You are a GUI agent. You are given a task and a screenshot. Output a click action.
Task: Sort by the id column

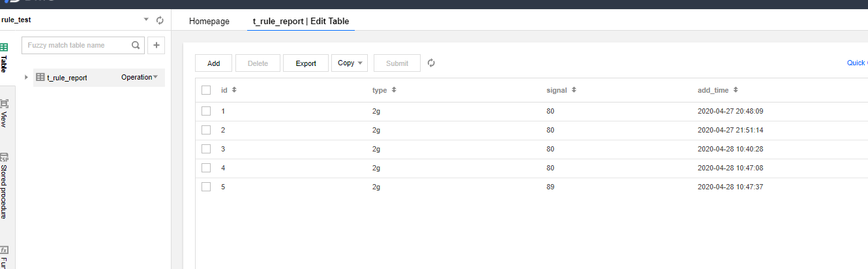tap(234, 90)
